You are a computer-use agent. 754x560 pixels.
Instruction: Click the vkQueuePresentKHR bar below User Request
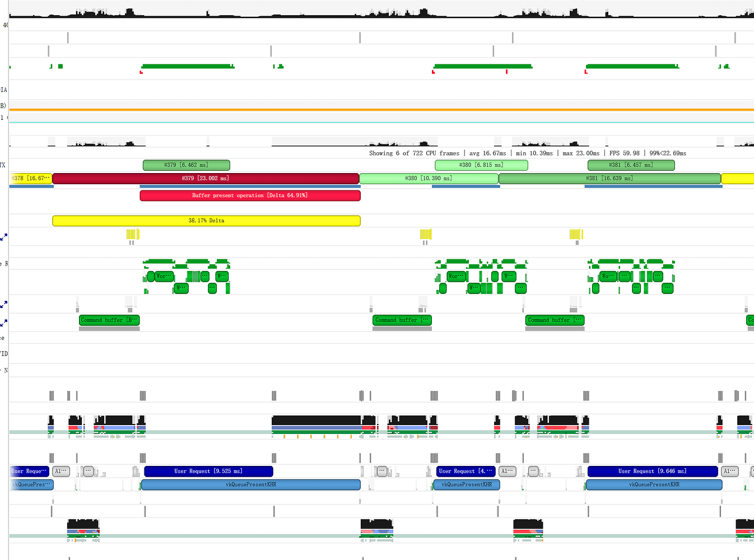[251, 484]
